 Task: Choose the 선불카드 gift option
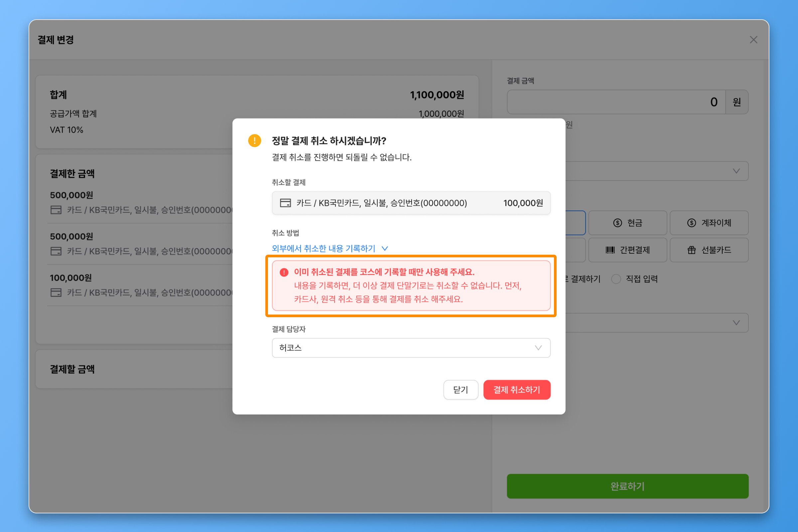709,250
